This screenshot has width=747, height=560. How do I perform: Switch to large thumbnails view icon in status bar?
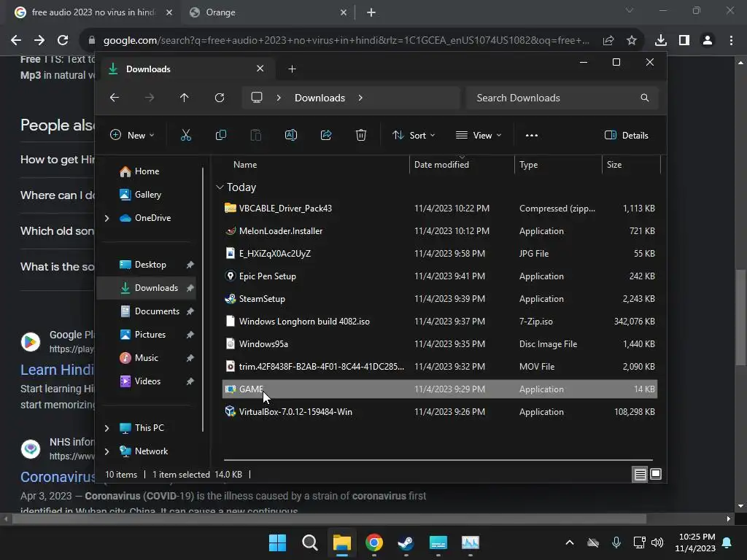tap(656, 474)
